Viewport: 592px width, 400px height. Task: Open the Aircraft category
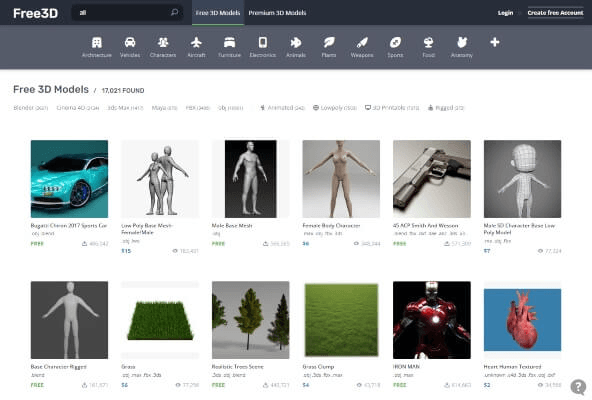click(196, 47)
